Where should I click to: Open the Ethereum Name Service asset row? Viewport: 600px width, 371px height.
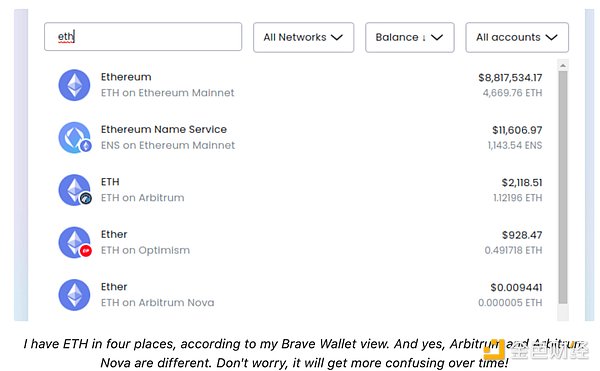(300, 137)
